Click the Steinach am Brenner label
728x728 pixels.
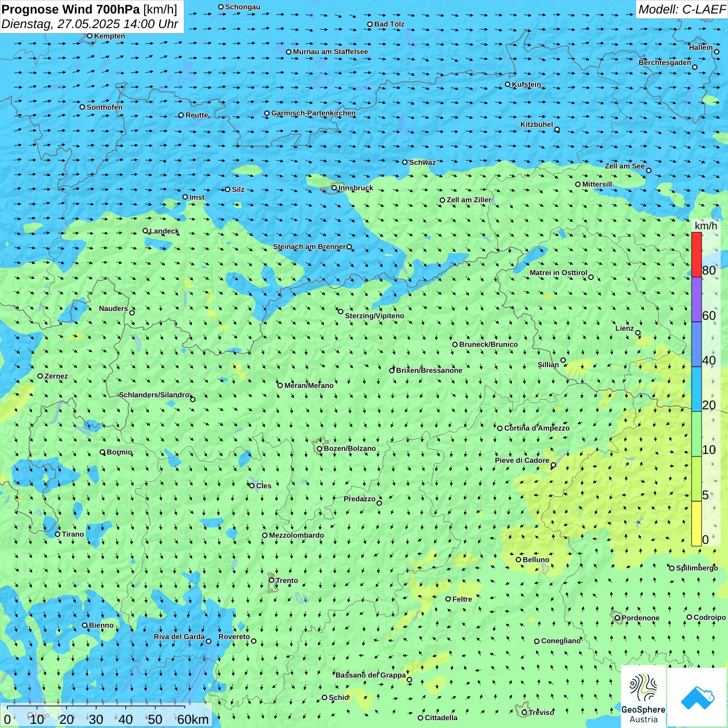(x=309, y=246)
